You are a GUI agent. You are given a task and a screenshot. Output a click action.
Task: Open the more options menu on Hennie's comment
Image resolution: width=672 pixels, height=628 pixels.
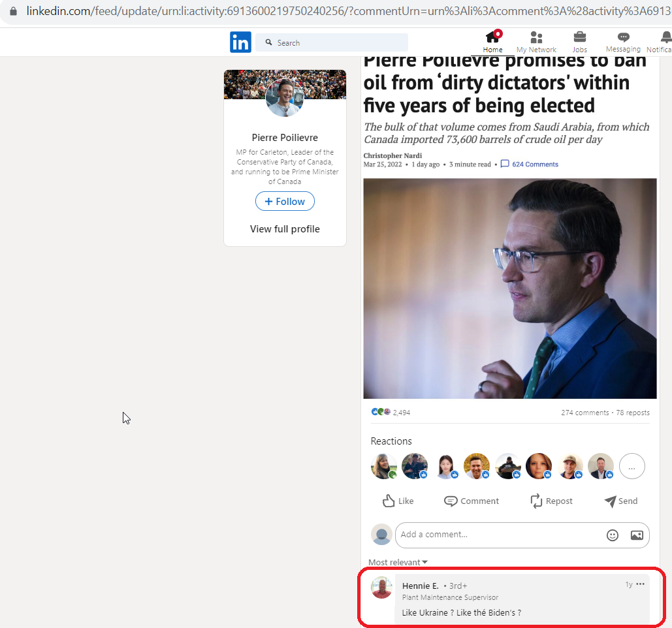640,584
